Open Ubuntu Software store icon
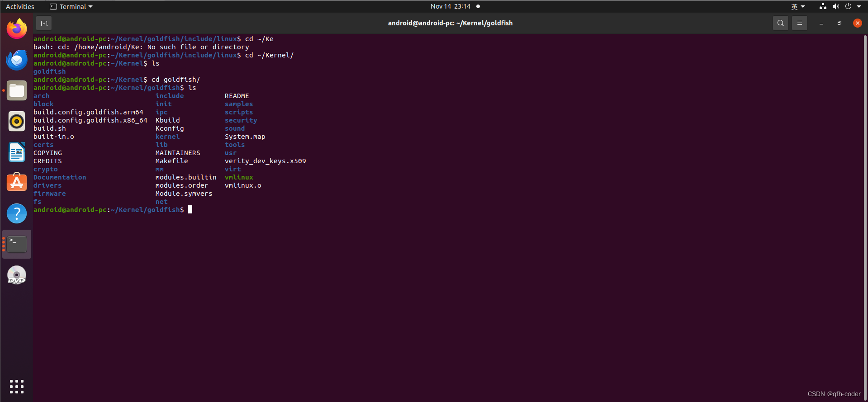Image resolution: width=868 pixels, height=402 pixels. (17, 183)
